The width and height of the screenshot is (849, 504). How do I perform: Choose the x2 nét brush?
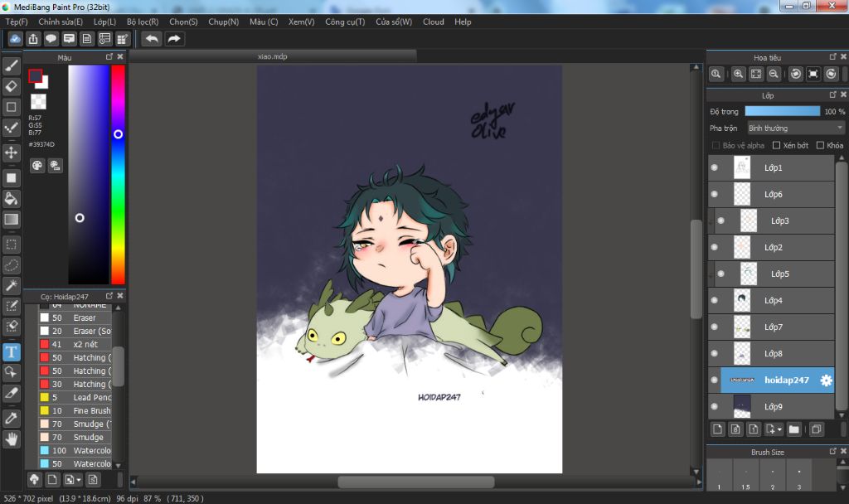[75, 344]
